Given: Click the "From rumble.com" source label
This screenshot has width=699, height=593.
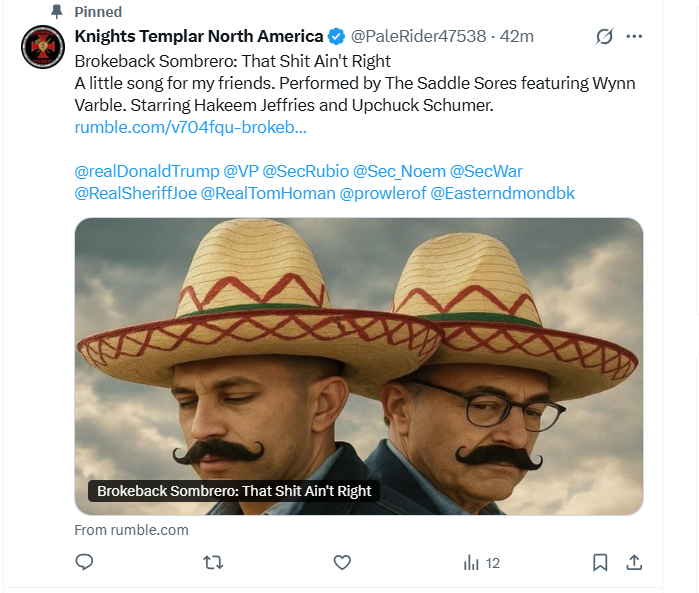Looking at the screenshot, I should click(x=131, y=530).
